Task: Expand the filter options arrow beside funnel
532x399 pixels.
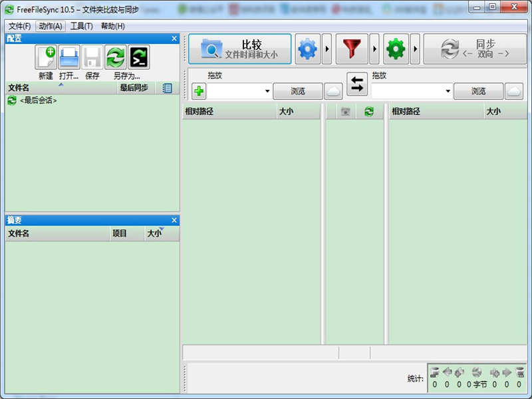Action: click(x=374, y=49)
